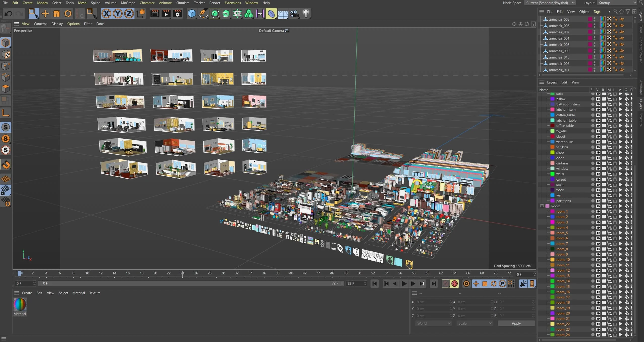
Task: Click the Light bulb icon
Action: pos(306,14)
